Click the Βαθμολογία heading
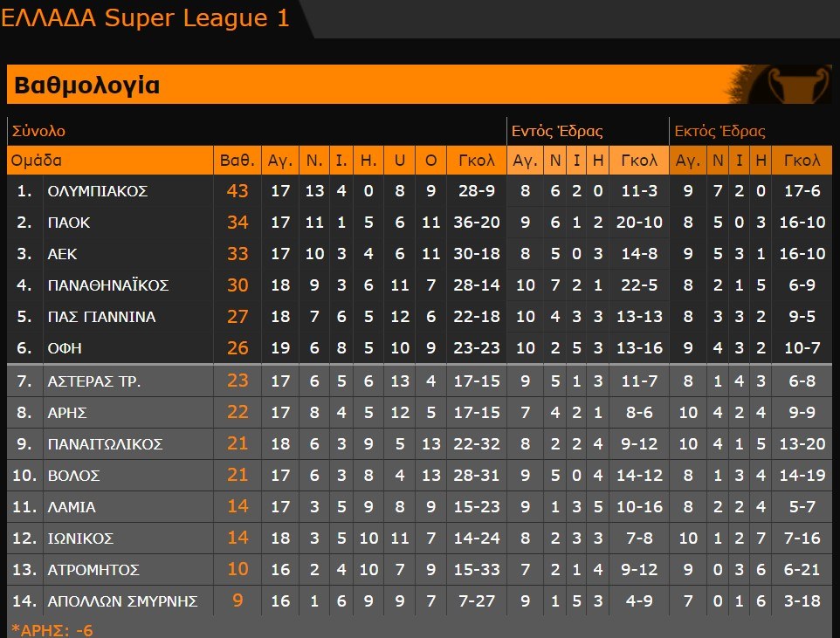The height and width of the screenshot is (638, 840). pyautogui.click(x=87, y=86)
